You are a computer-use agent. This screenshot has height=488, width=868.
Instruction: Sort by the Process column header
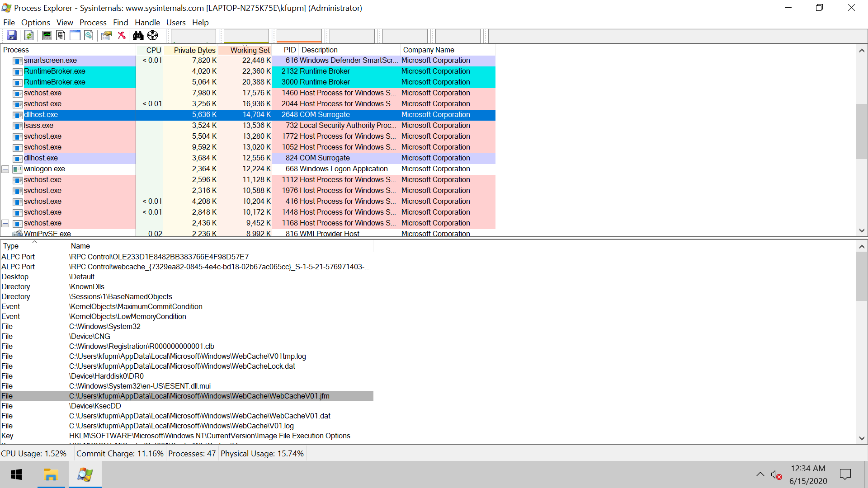[x=68, y=50]
